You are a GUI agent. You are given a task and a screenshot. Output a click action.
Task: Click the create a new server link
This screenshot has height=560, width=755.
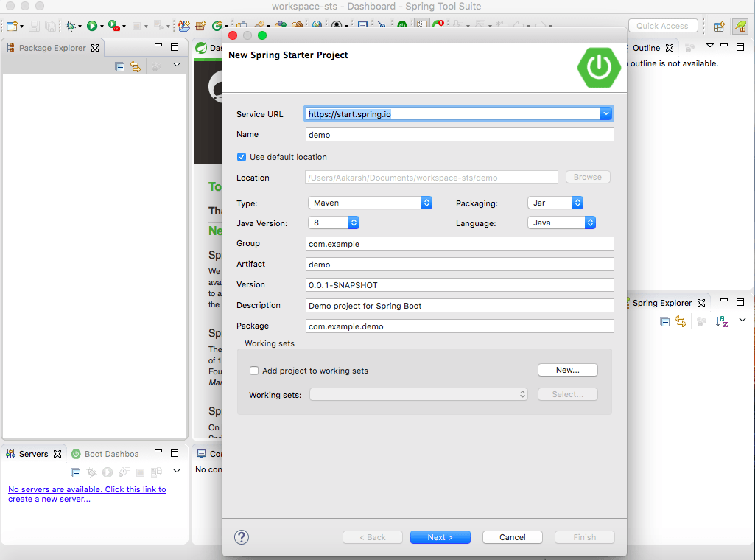pos(87,494)
